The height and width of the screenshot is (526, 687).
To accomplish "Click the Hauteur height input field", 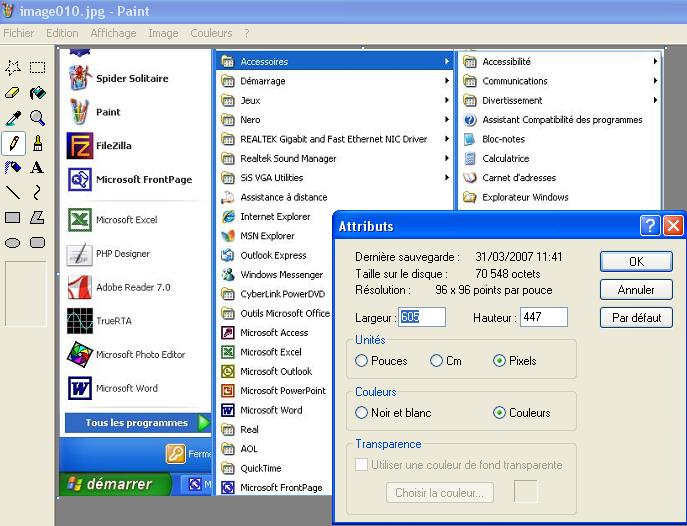I will point(544,317).
